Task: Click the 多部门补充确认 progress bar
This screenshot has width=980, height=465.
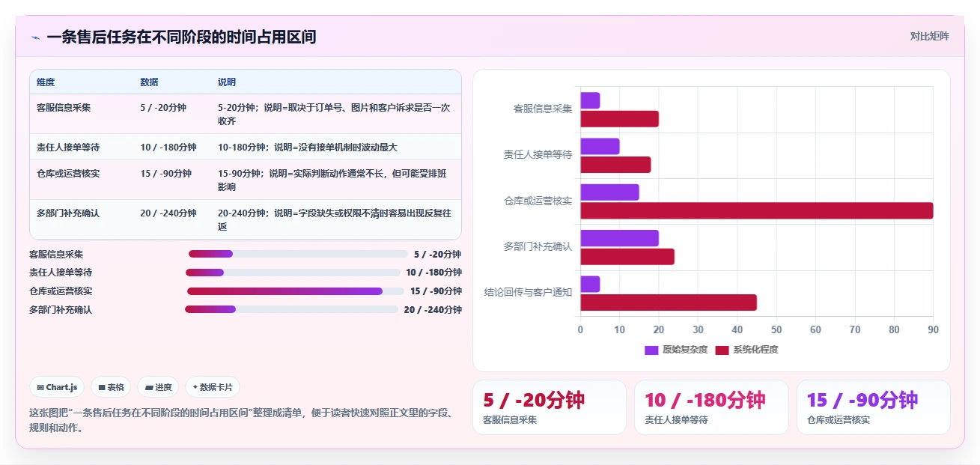Action: click(x=291, y=309)
